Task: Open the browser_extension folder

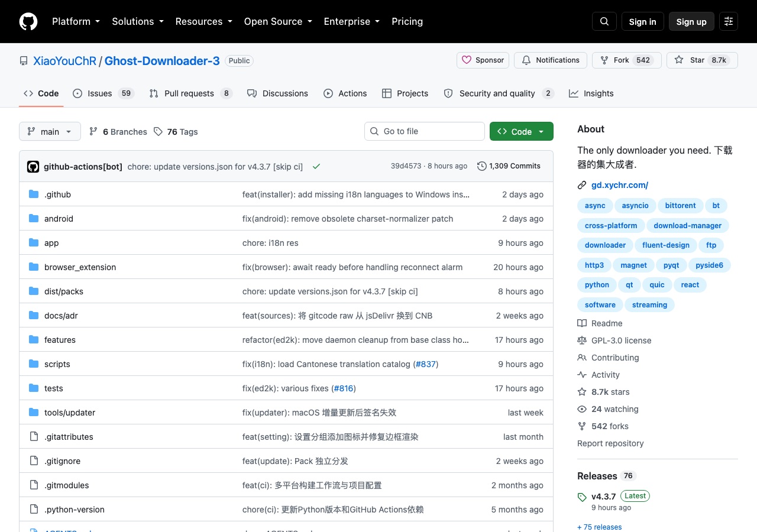Action: point(80,267)
